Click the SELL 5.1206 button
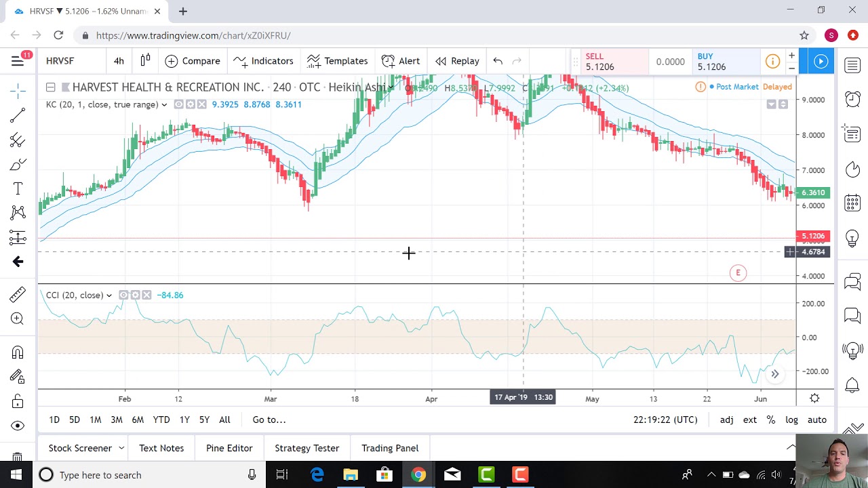This screenshot has height=488, width=868. pyautogui.click(x=615, y=62)
